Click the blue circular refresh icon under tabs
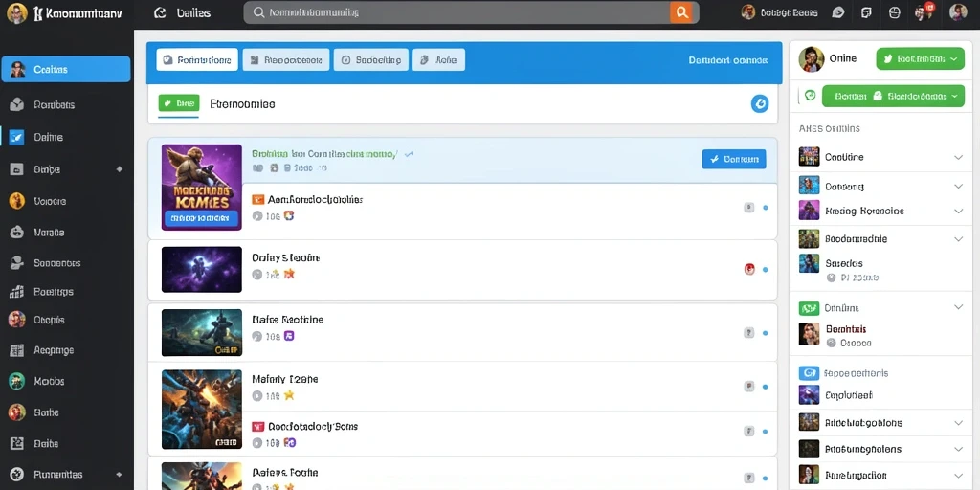Image resolution: width=980 pixels, height=490 pixels. [x=759, y=103]
